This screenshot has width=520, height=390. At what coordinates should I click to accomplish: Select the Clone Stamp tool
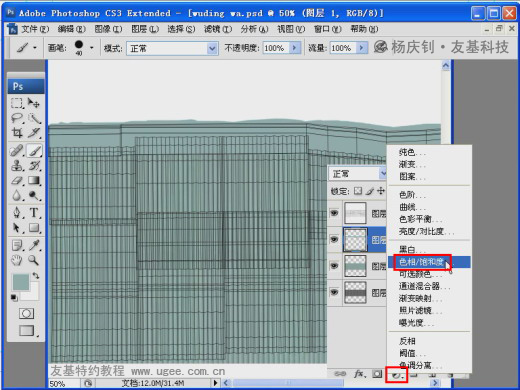tap(17, 165)
